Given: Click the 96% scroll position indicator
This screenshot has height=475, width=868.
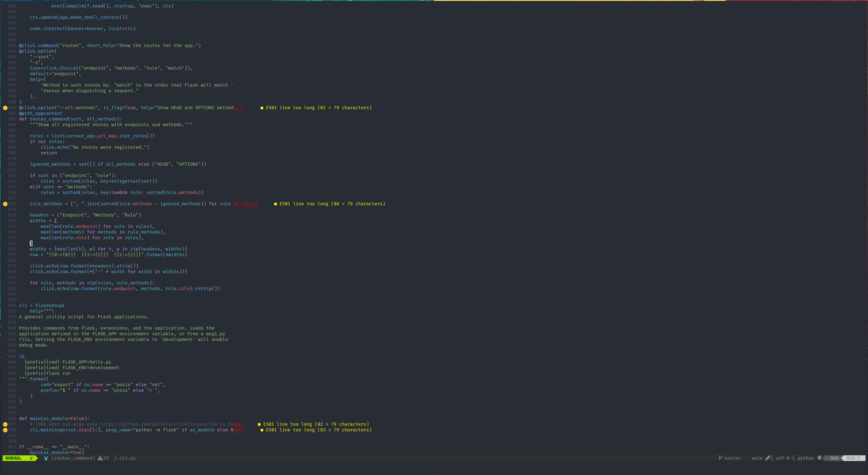Looking at the screenshot, I should [x=834, y=458].
